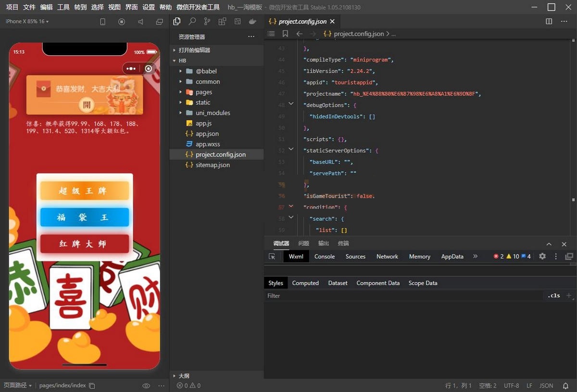Split the editor with the split icon
The width and height of the screenshot is (577, 392).
[x=549, y=22]
